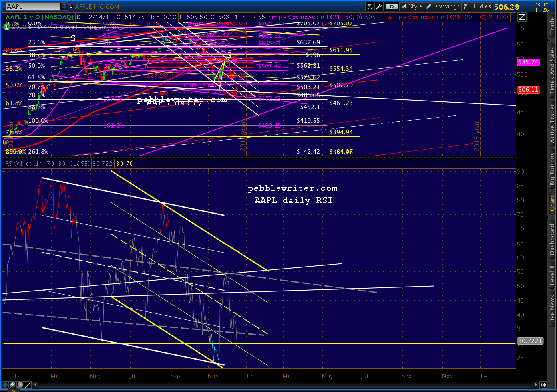Open the Big Buttons sidebar tab
The width and height of the screenshot is (557, 392).
(x=552, y=170)
